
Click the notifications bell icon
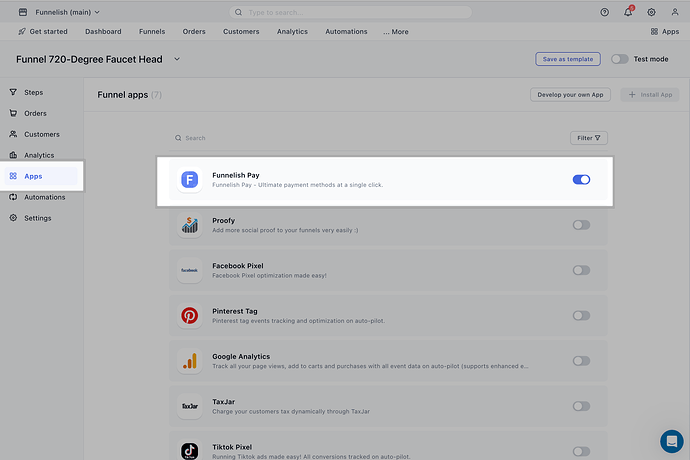point(628,12)
